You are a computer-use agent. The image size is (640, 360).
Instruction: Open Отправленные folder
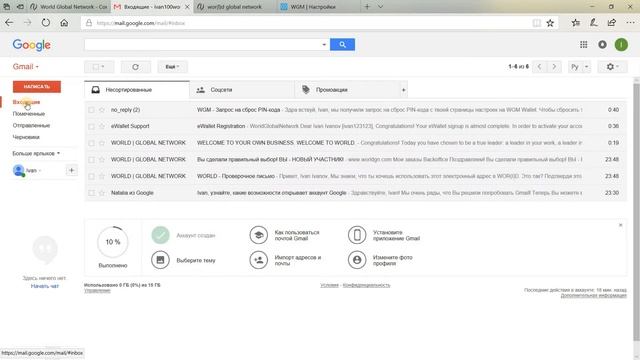click(31, 126)
